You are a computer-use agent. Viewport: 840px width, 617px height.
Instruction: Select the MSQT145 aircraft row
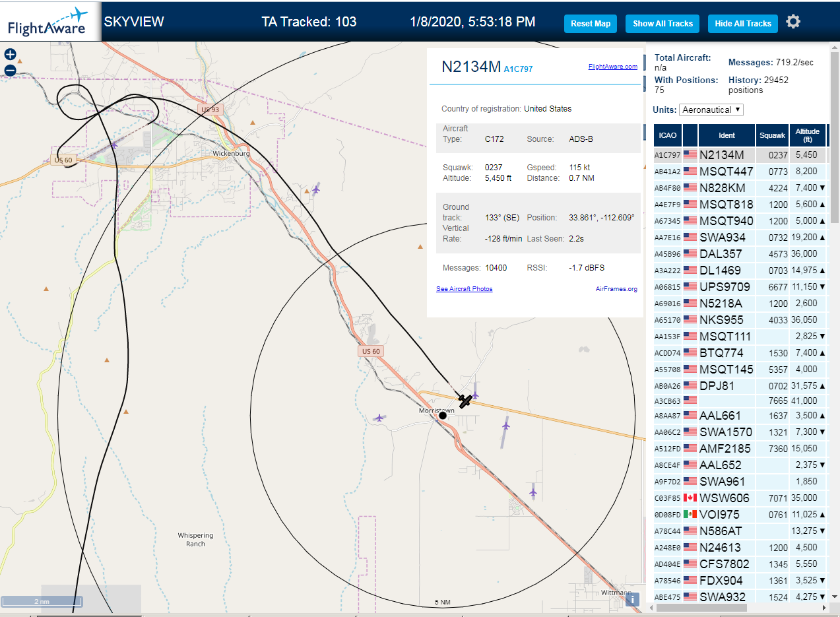tap(741, 369)
